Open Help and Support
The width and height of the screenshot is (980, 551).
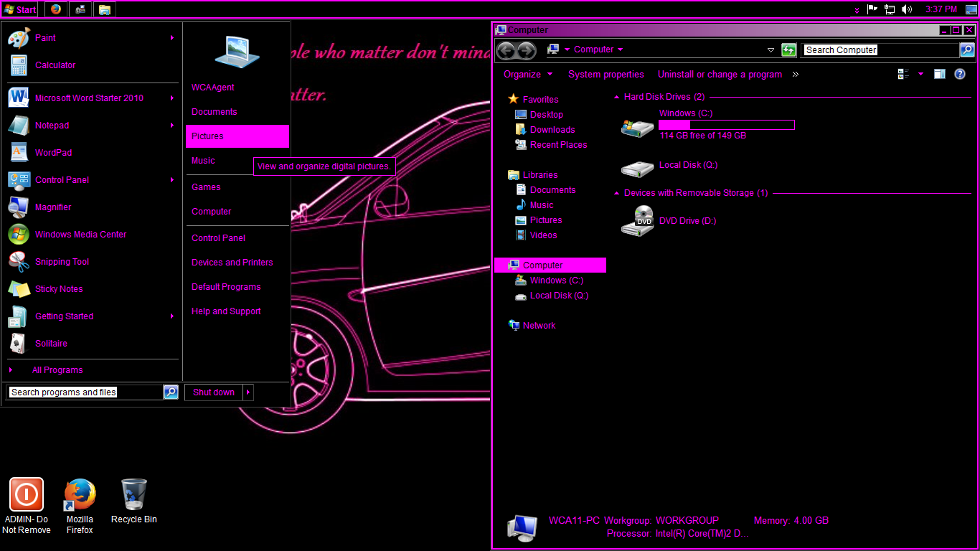click(237, 311)
